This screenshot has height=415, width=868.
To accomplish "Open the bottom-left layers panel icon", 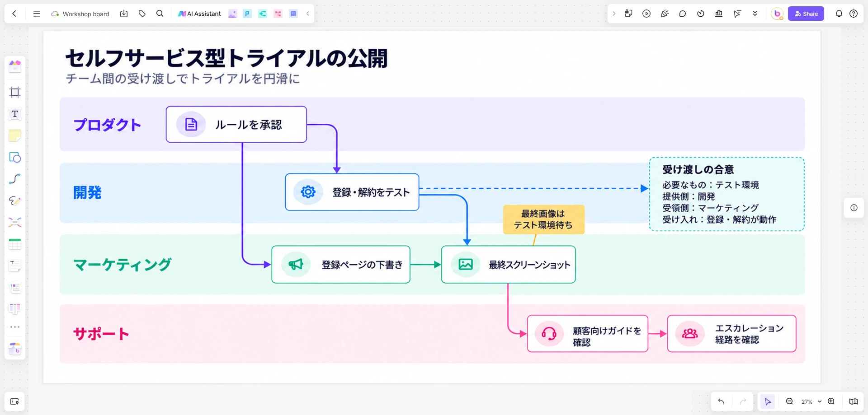I will point(14,401).
